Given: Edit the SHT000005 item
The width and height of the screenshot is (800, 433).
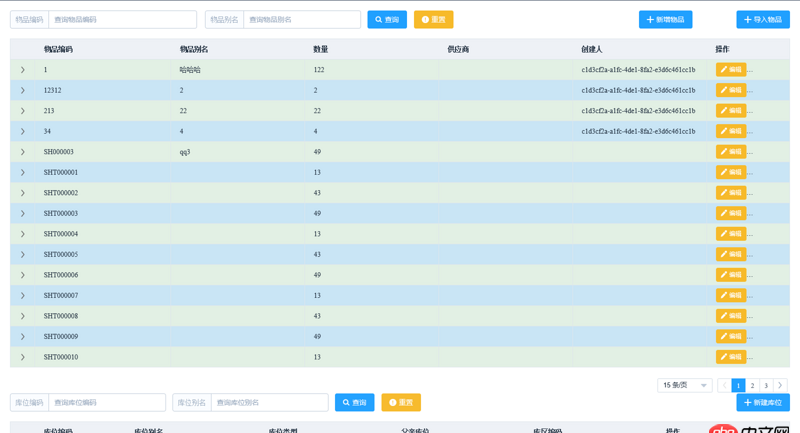Looking at the screenshot, I should click(731, 254).
